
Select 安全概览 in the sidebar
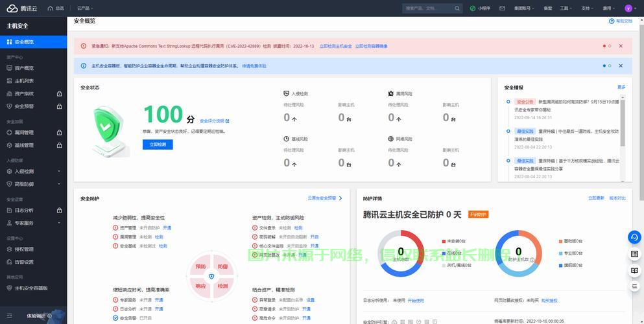(x=33, y=42)
